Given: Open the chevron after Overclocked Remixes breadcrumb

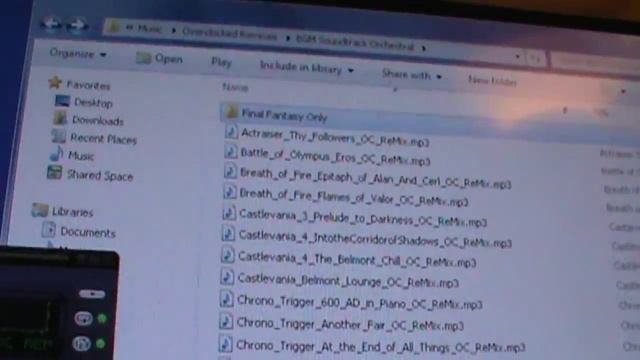Looking at the screenshot, I should [287, 38].
